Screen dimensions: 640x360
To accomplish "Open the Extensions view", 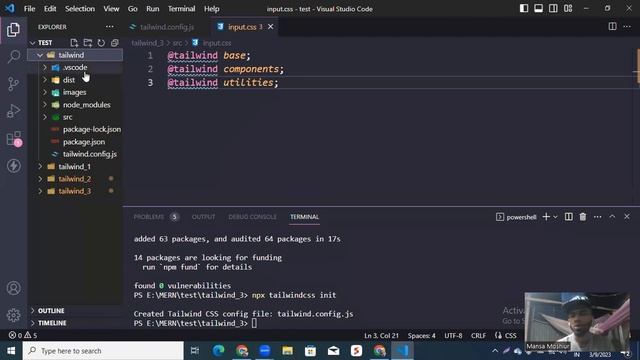I will click(13, 139).
